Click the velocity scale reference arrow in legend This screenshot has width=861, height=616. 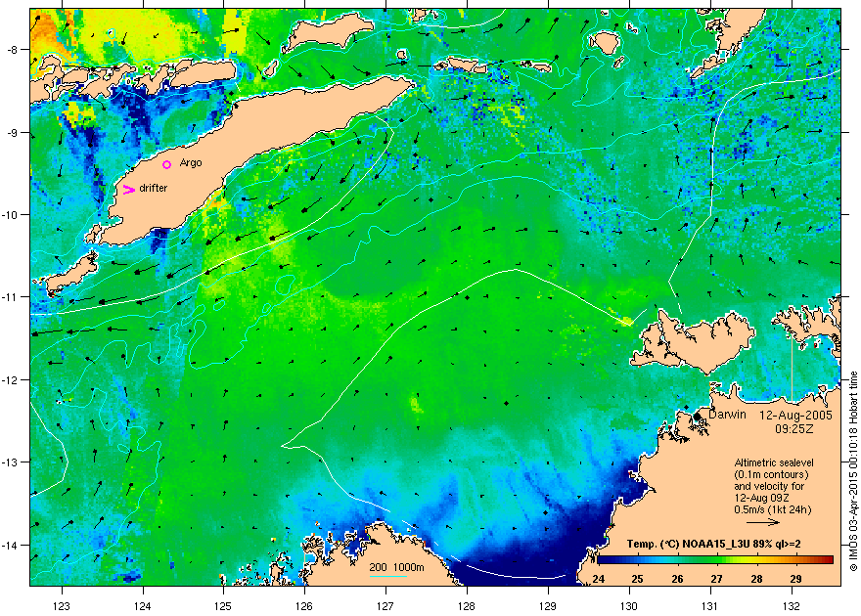point(764,522)
